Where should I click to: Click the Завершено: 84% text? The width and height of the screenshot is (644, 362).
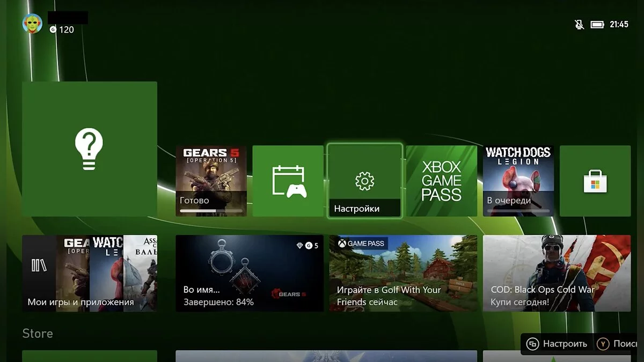[x=218, y=302]
